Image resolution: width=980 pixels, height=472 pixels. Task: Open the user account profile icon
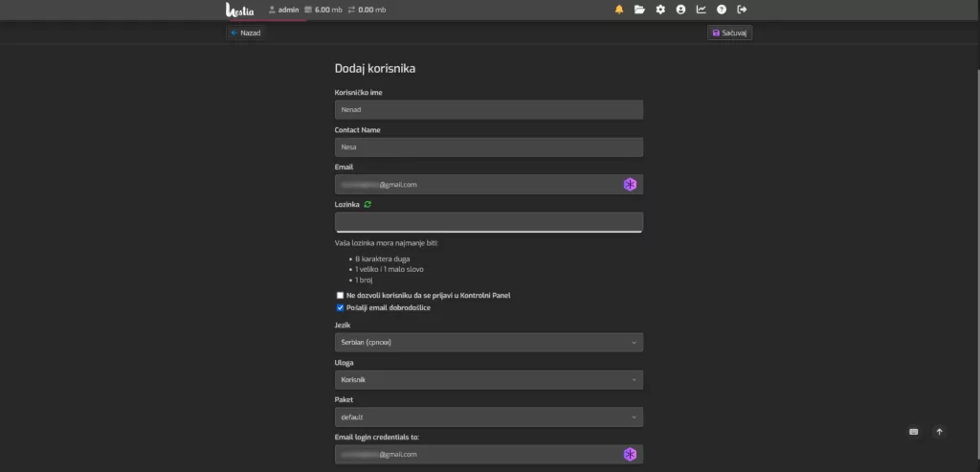680,10
